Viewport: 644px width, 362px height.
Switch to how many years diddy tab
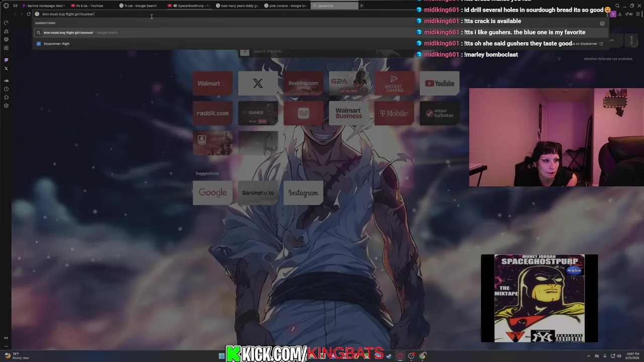point(237,6)
